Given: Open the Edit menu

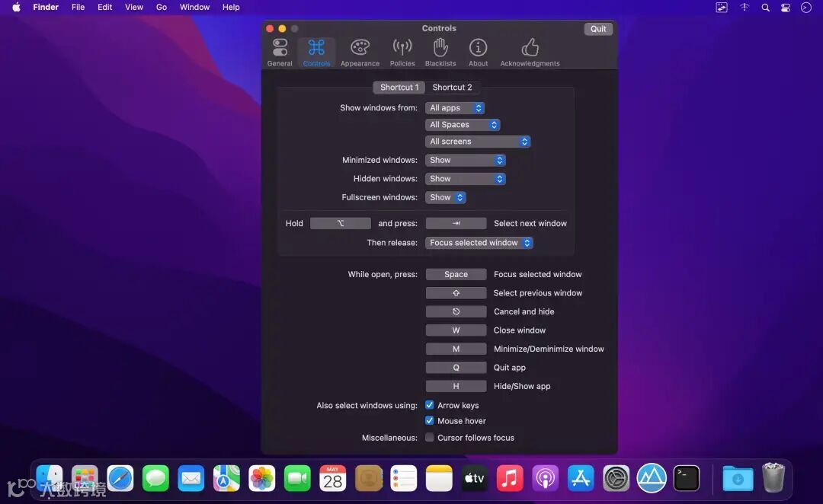Looking at the screenshot, I should click(x=105, y=8).
